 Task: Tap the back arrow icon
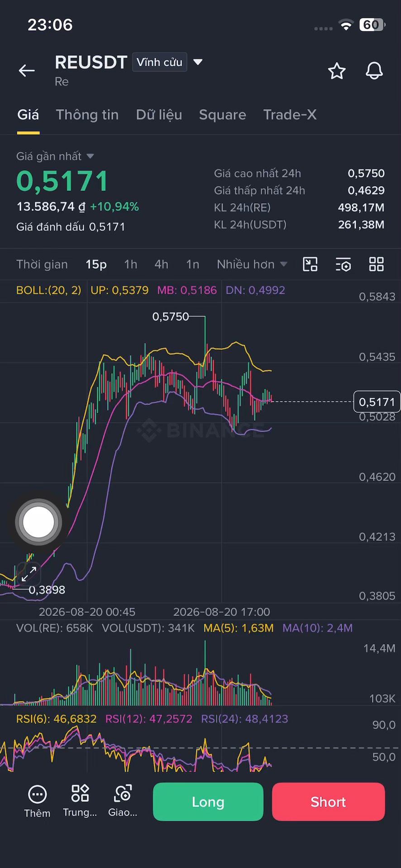27,71
